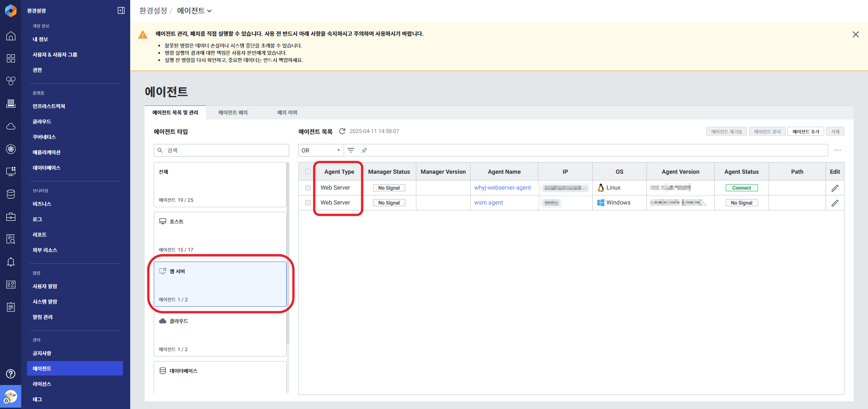
Task: Click the bell alarm icon in left rail
Action: (11, 262)
